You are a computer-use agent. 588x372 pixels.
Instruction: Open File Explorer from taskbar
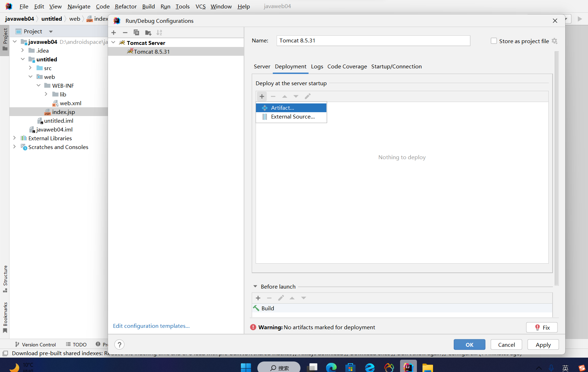pos(427,367)
